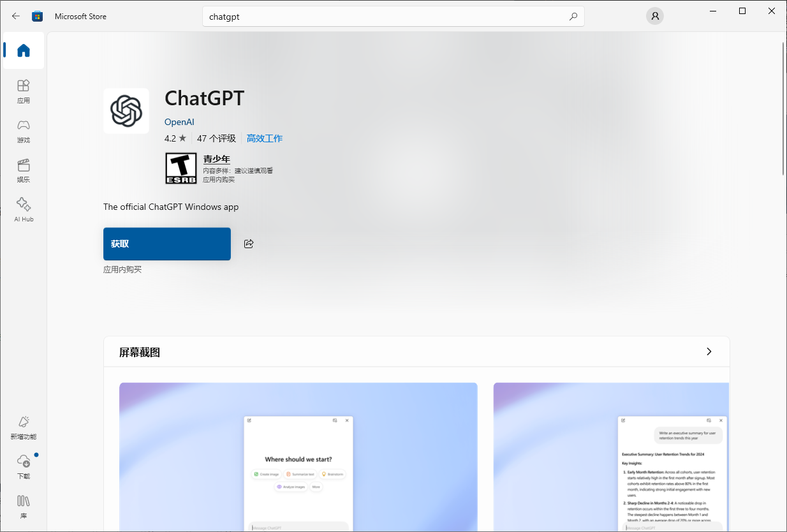Open the 应用 (Apps) section
This screenshot has height=532, width=787.
24,91
